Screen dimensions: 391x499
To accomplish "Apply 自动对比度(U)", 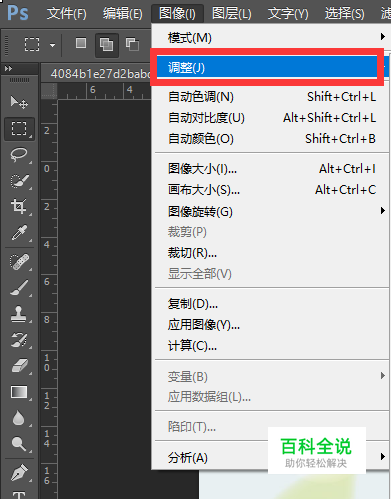I will (271, 118).
